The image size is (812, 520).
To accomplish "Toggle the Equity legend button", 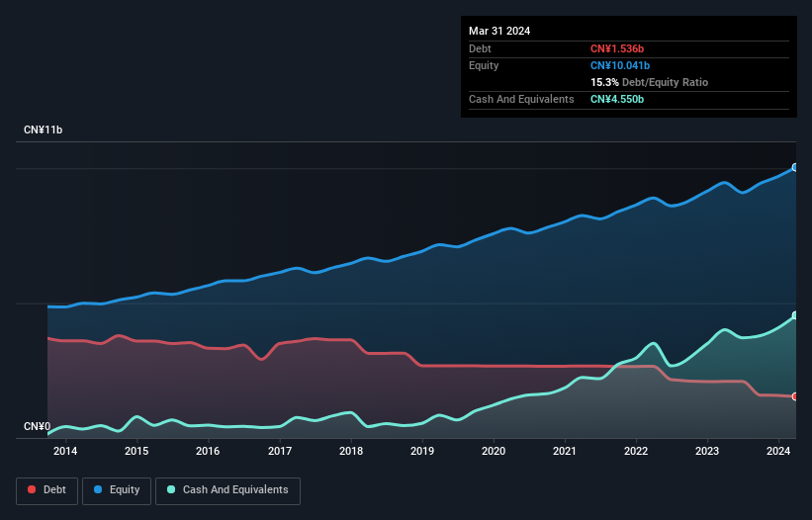I will pos(117,490).
